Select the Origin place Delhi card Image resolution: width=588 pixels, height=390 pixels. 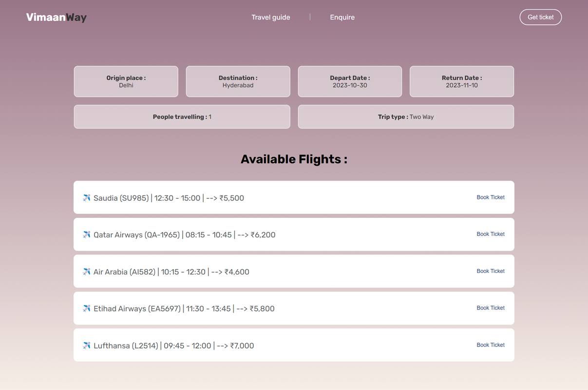126,81
